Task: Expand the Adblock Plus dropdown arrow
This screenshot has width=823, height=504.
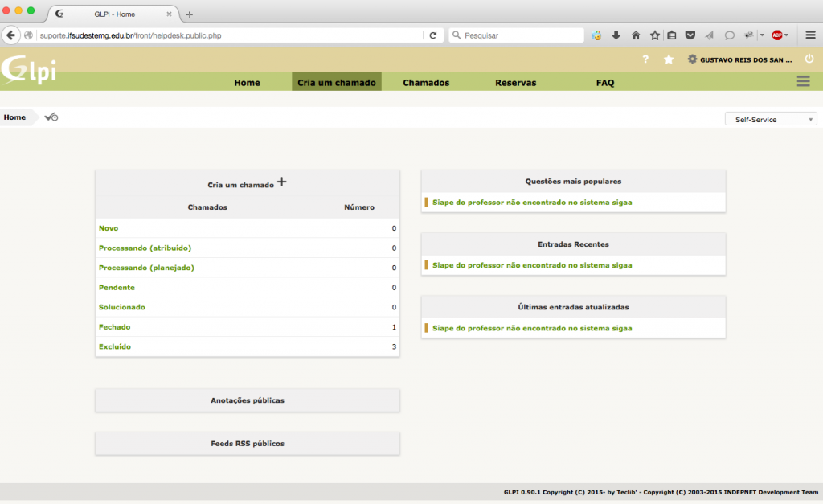Action: pyautogui.click(x=787, y=35)
